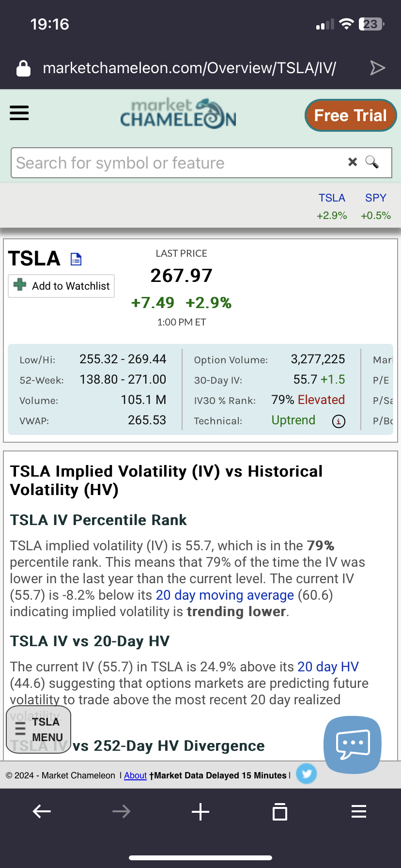
Task: Click the Twitter bird icon
Action: coord(307,774)
